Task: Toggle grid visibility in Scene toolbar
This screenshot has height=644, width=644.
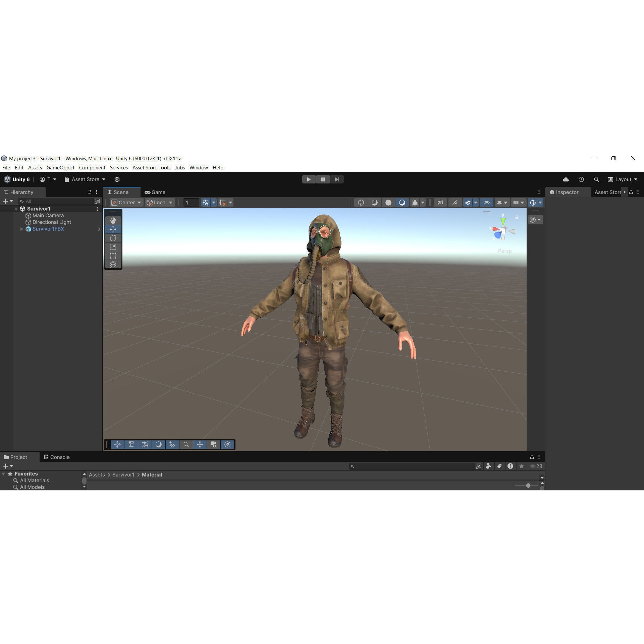Action: 206,203
